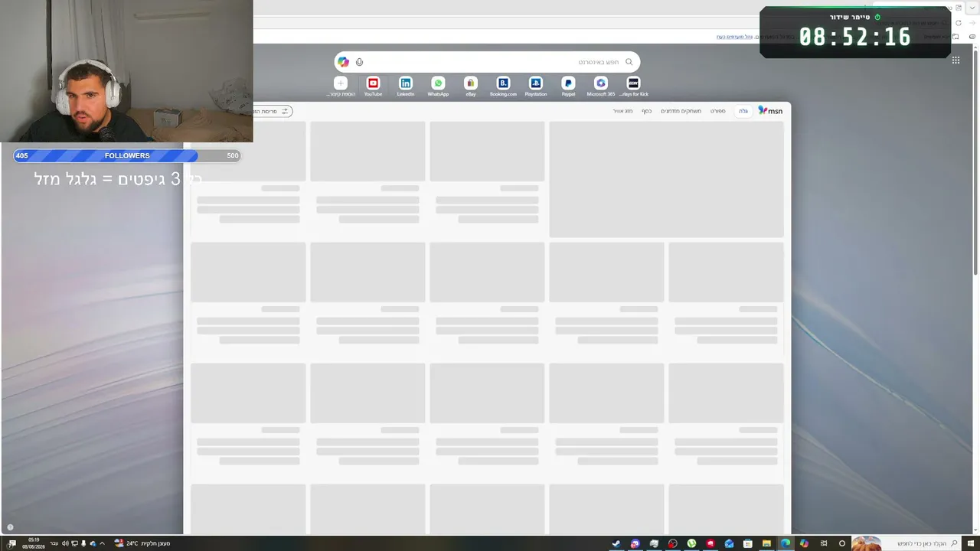Open the feed layout settings button
980x551 pixels.
click(x=273, y=111)
